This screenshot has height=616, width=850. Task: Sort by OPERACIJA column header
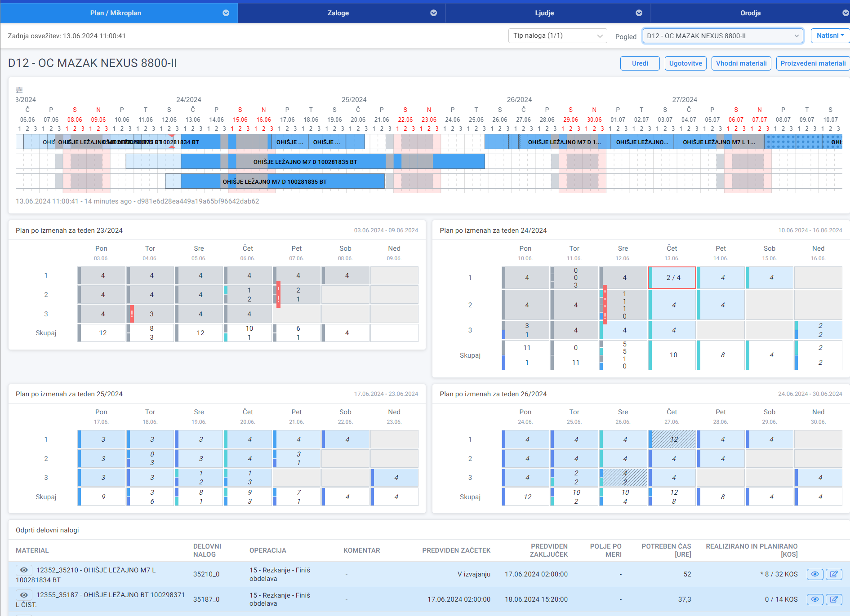click(268, 550)
